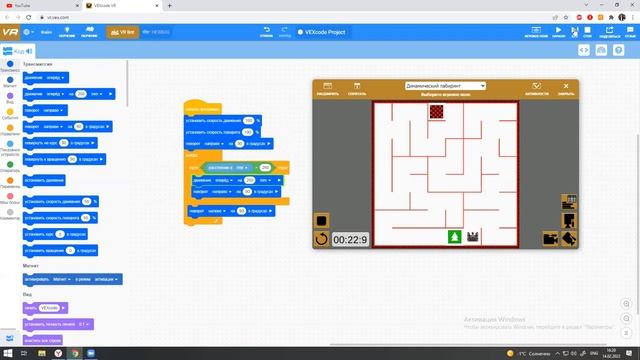Select the gray Comments category
The width and height of the screenshot is (640, 360).
[10, 214]
